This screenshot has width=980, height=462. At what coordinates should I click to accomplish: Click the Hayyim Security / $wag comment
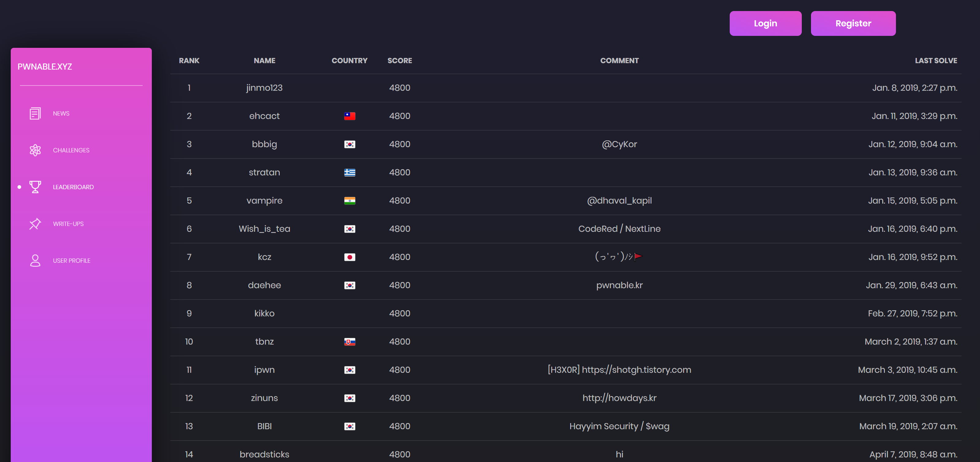tap(619, 426)
